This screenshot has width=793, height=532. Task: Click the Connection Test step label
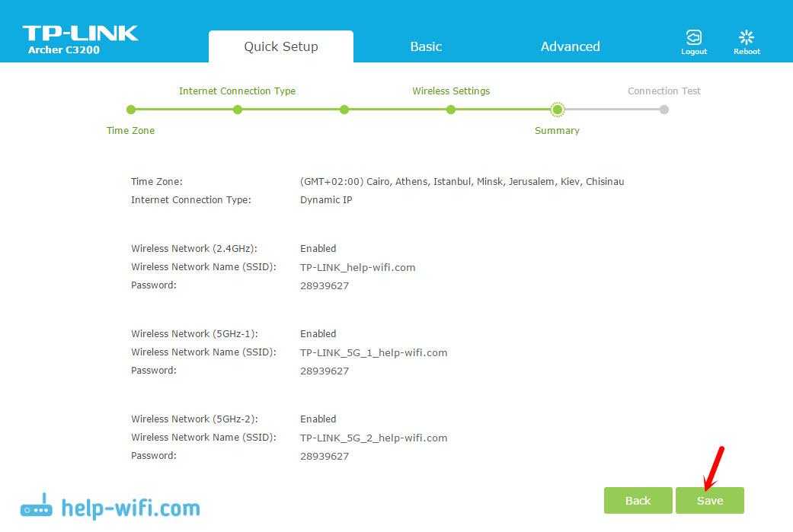pyautogui.click(x=663, y=91)
